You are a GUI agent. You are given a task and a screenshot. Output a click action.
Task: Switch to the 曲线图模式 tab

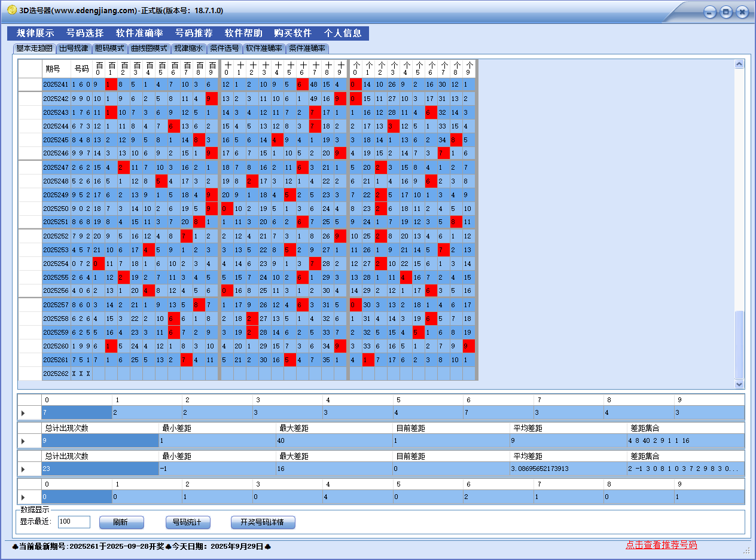pos(149,48)
